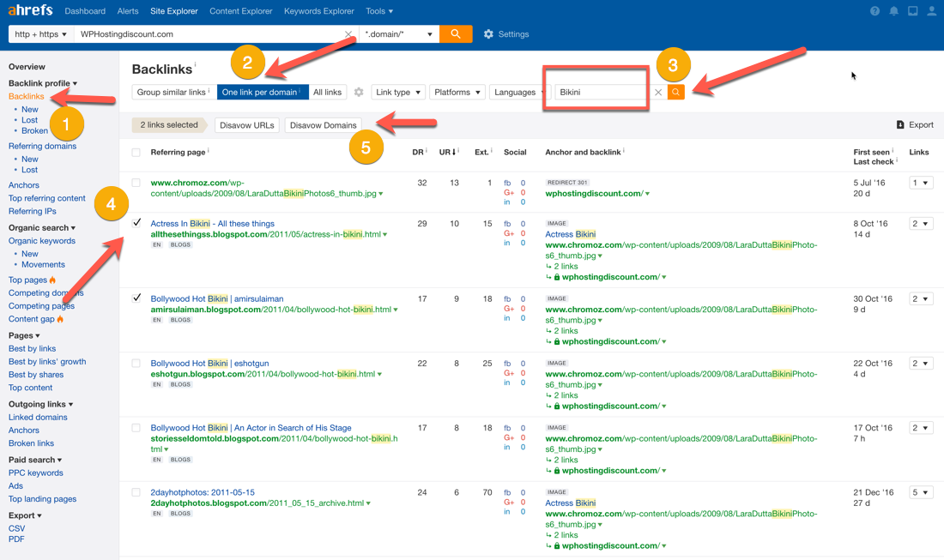Run the Bikini backlink search button
This screenshot has height=560, width=944.
[676, 92]
